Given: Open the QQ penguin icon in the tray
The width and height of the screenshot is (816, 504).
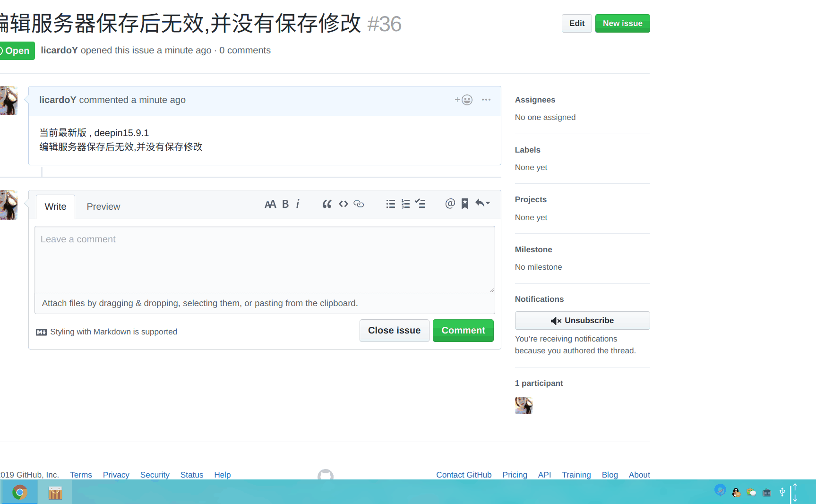Looking at the screenshot, I should (x=735, y=492).
